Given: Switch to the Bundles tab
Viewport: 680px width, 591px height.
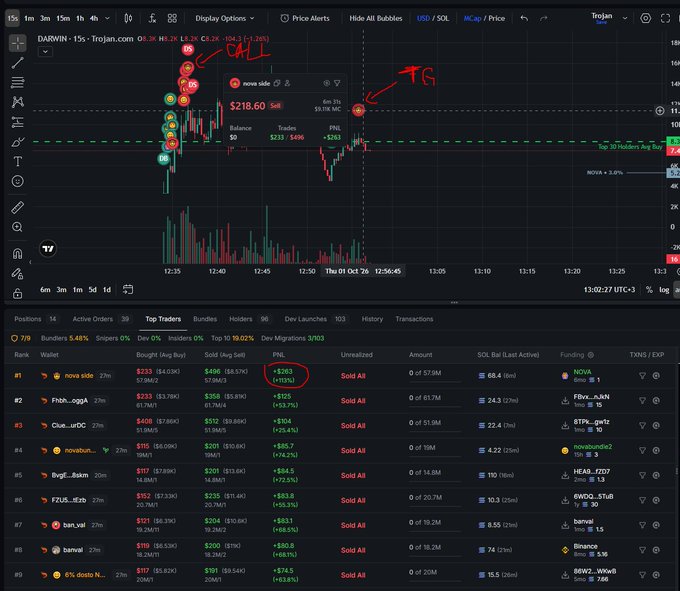Looking at the screenshot, I should (x=205, y=319).
